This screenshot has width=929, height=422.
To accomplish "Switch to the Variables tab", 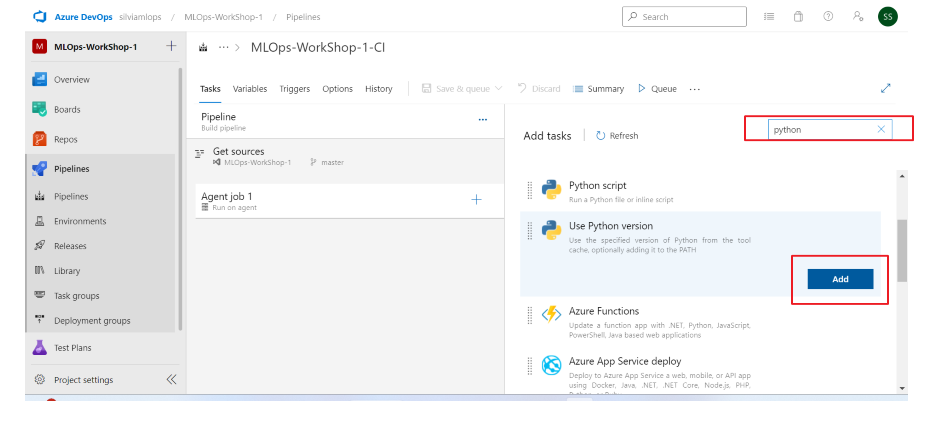I will [250, 89].
